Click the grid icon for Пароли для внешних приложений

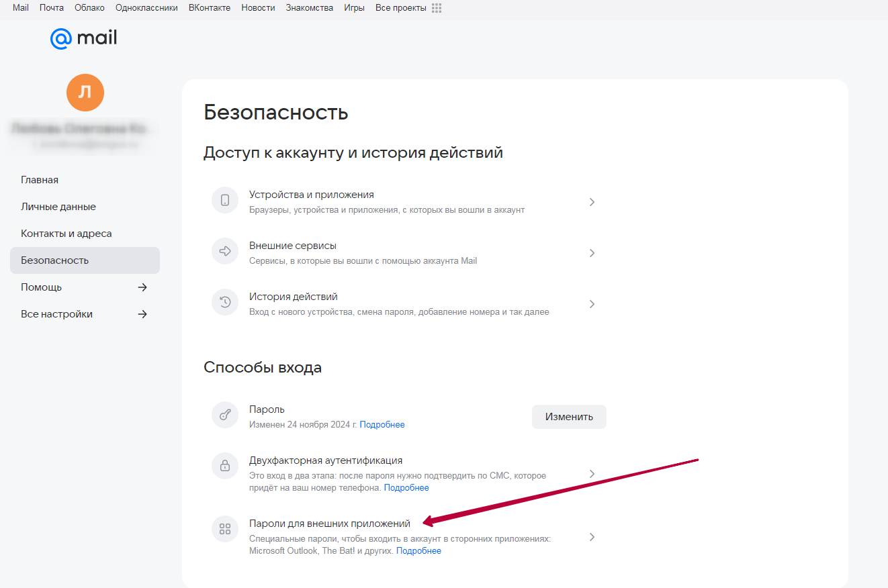click(225, 529)
